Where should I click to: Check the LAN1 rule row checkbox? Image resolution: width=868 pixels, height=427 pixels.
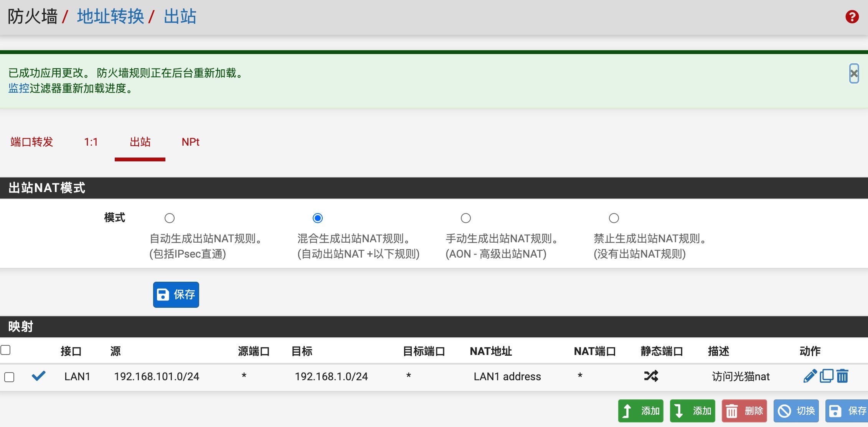(9, 377)
